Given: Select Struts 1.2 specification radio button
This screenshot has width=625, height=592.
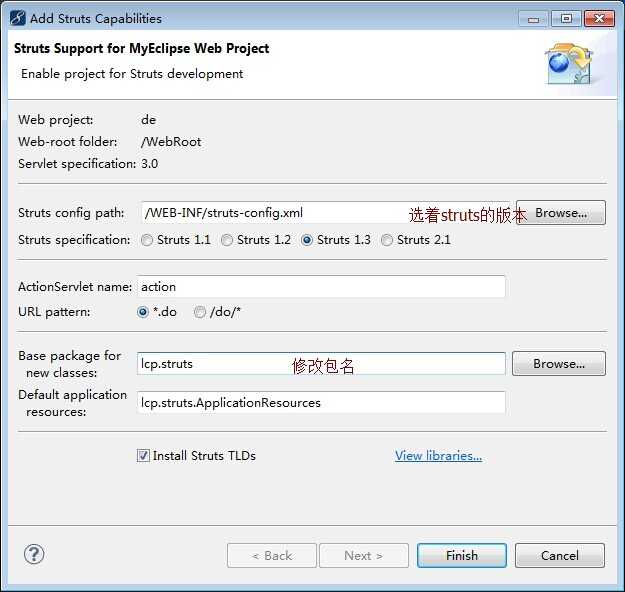Looking at the screenshot, I should coord(227,240).
